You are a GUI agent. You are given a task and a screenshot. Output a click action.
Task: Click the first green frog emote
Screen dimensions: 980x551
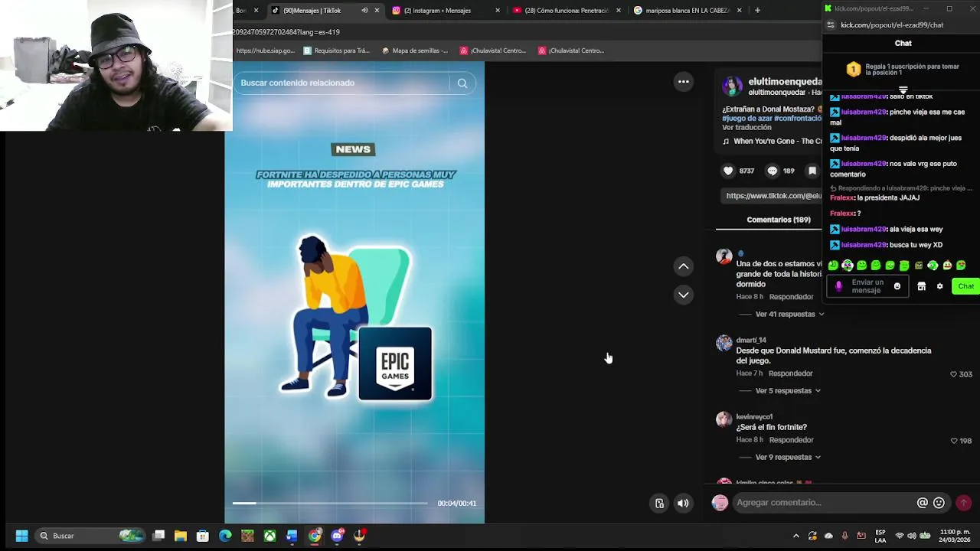[x=833, y=266]
